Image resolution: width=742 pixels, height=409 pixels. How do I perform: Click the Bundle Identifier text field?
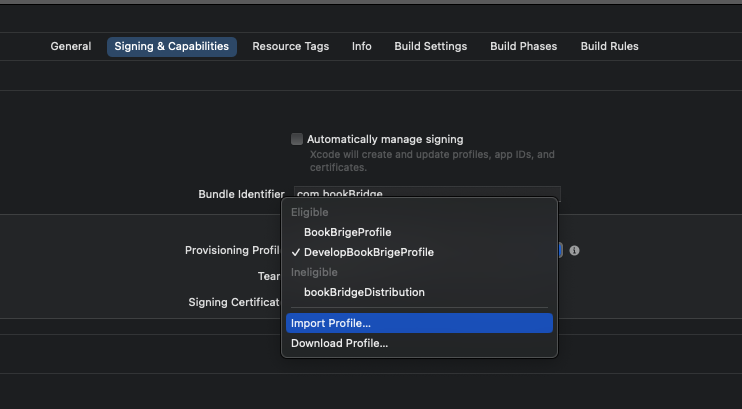[x=427, y=193]
